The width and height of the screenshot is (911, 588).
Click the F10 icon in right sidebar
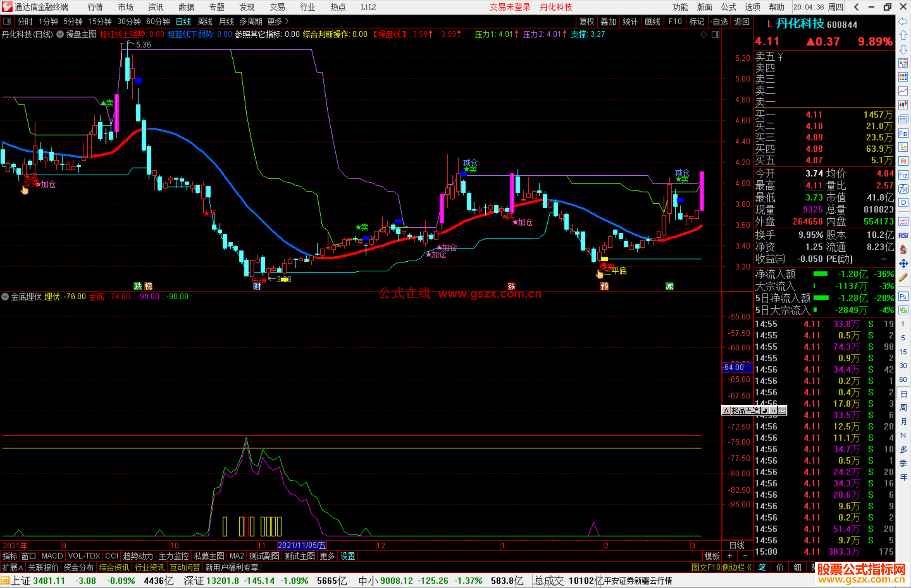[903, 133]
